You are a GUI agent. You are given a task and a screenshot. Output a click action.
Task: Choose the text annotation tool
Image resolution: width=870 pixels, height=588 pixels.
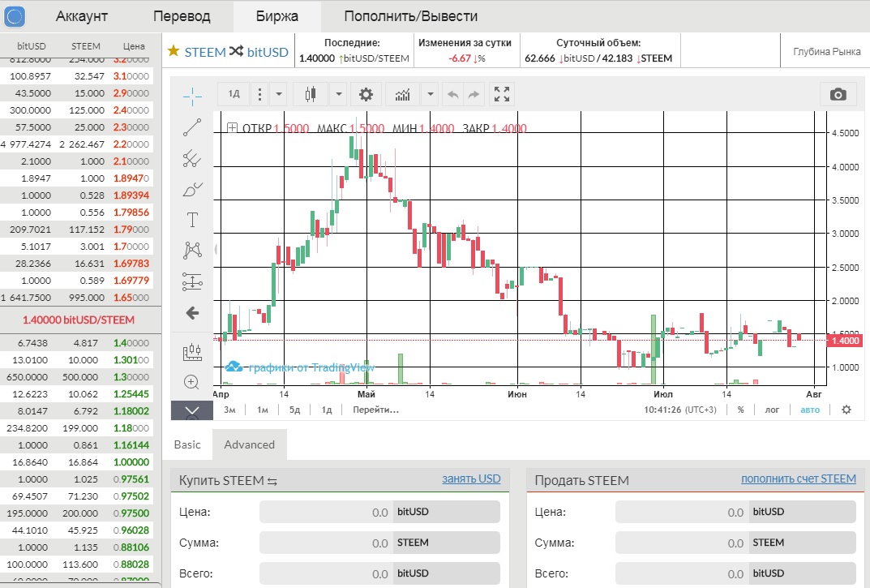tap(192, 220)
